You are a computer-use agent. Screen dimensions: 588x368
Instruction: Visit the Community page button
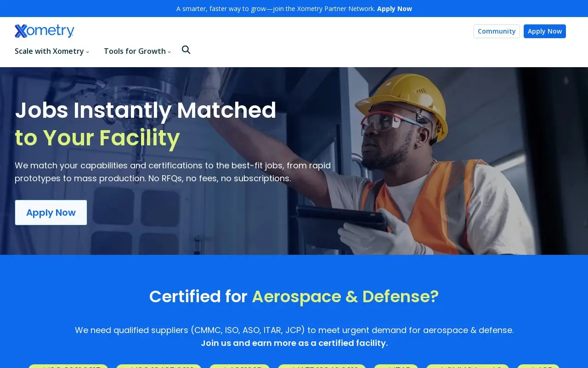[497, 31]
